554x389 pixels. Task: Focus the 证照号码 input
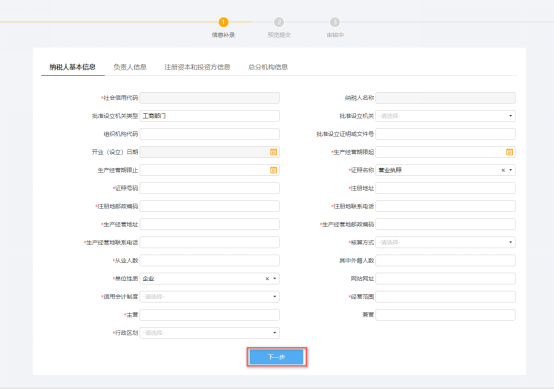210,188
